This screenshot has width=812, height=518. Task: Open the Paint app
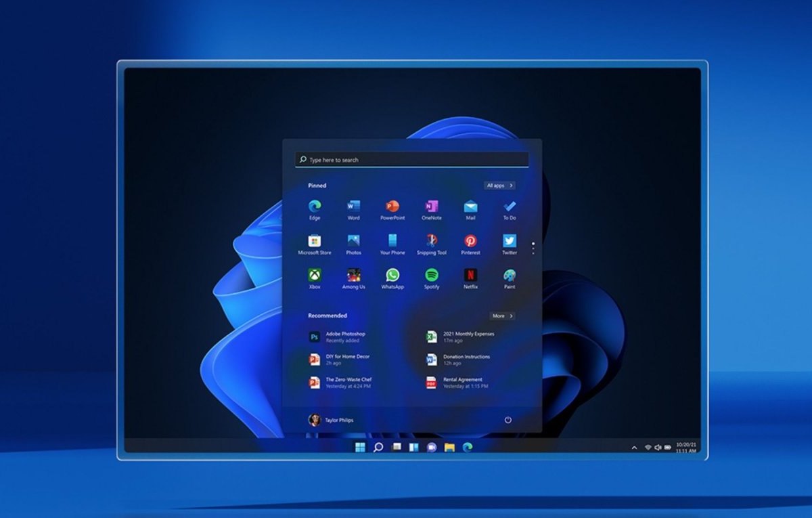pyautogui.click(x=510, y=279)
